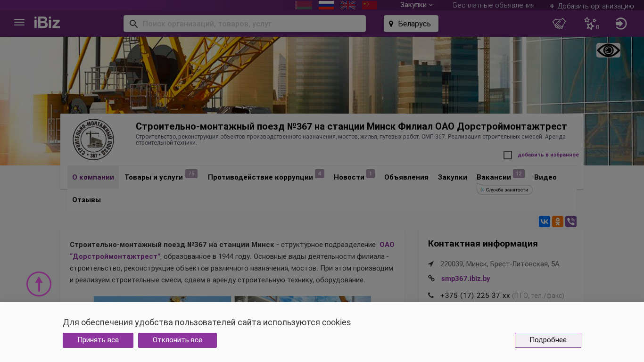The width and height of the screenshot is (644, 362).
Task: Click the scroll-to-top arrow button
Action: coord(39,284)
